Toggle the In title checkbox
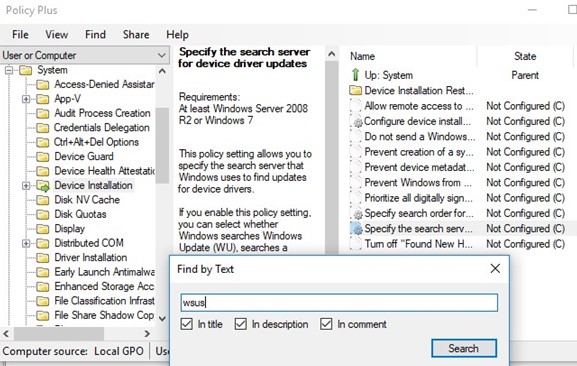 coord(187,324)
